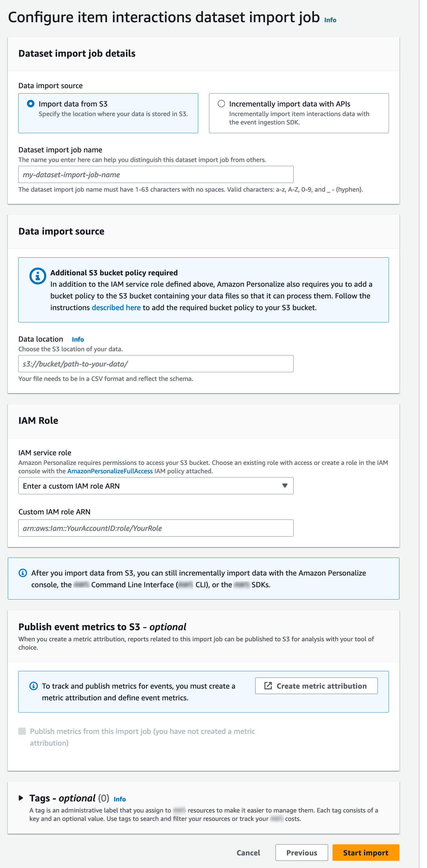Screen dimensions: 427x868
Task: Open Info link beside Data location
Action: 78,339
